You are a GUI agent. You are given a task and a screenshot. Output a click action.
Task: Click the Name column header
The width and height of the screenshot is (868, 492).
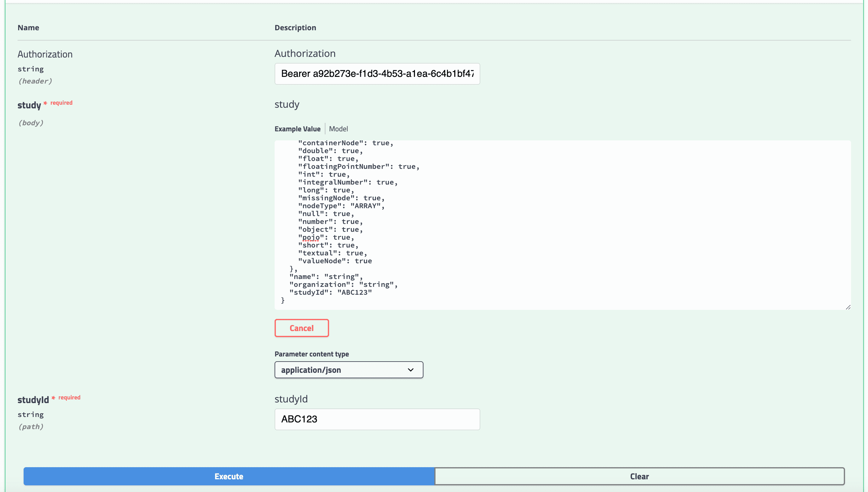point(28,28)
